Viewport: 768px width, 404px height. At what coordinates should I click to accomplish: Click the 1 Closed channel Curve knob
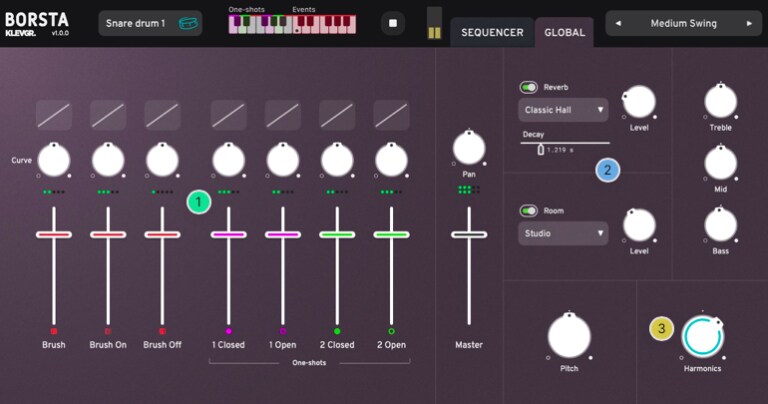click(x=229, y=160)
